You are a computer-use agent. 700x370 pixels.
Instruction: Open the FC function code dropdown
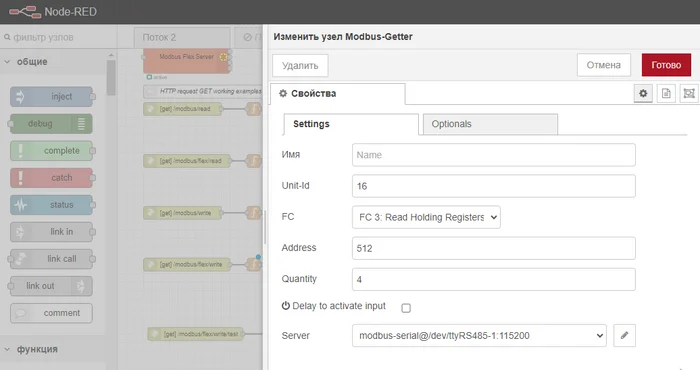(x=426, y=217)
